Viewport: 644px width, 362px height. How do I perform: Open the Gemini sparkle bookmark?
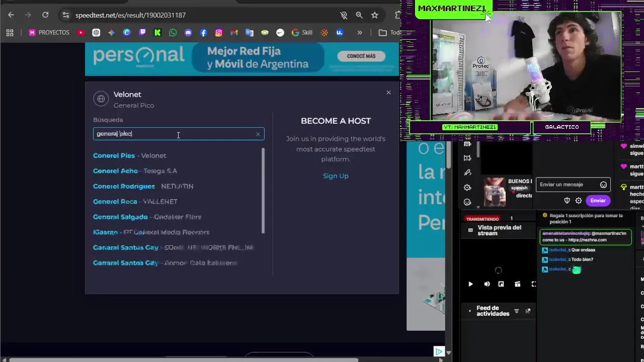point(111,33)
